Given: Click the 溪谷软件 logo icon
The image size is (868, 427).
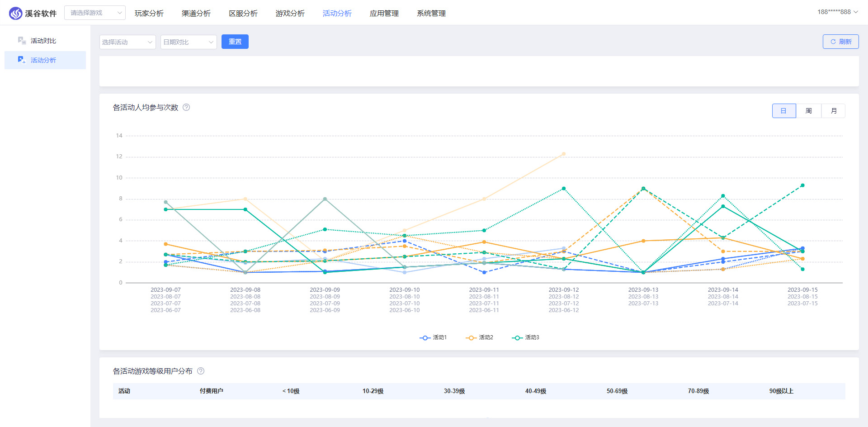Looking at the screenshot, I should click(x=15, y=13).
